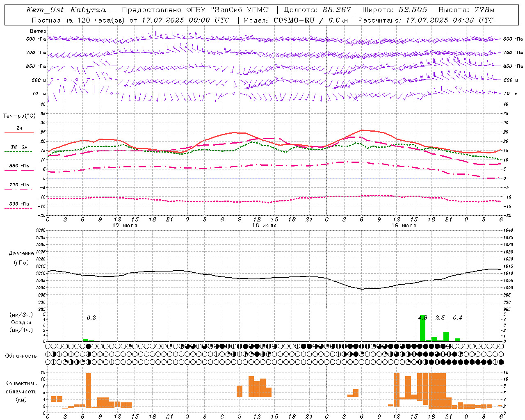Image resolution: width=525 pixels, height=420 pixels.
Task: Click the '(мм/3ч.)' precipitation unit label
Action: (21, 315)
